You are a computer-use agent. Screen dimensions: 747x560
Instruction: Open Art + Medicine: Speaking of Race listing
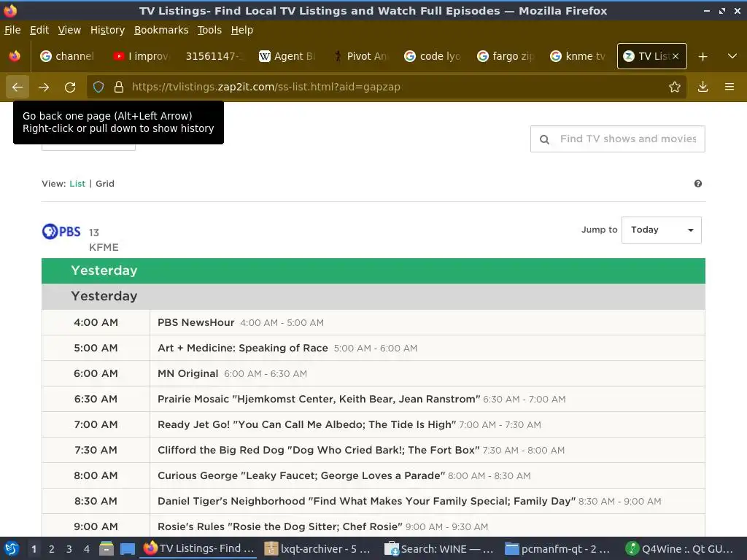coord(242,348)
